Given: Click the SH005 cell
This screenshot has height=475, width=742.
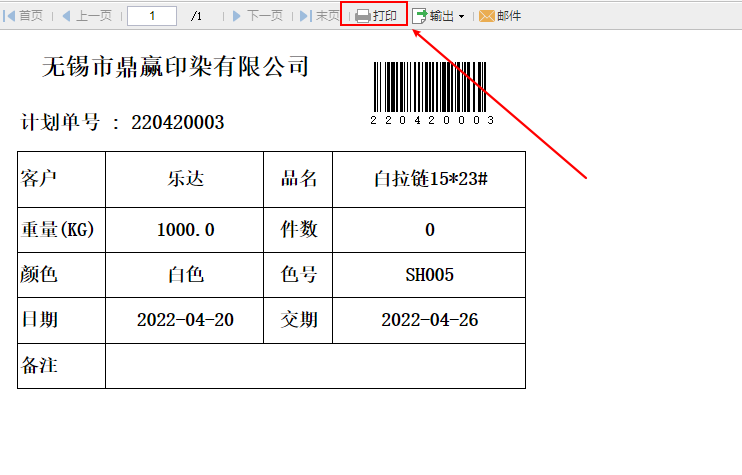Looking at the screenshot, I should pyautogui.click(x=429, y=275).
